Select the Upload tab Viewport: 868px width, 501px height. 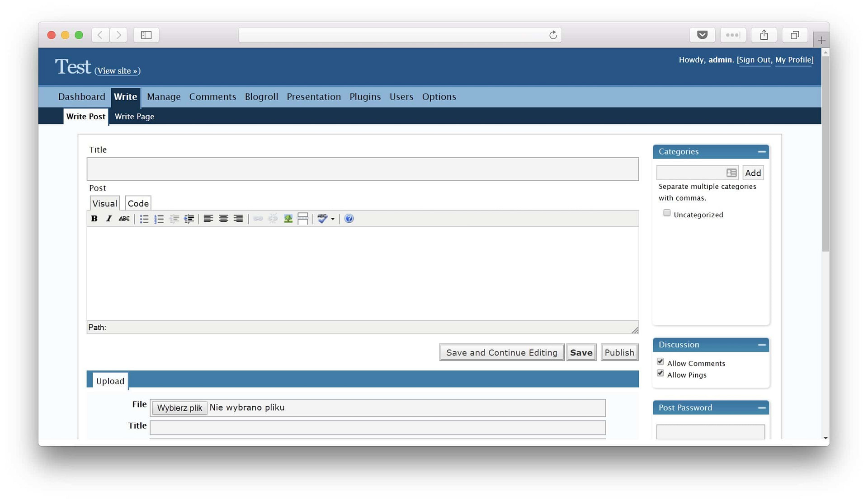coord(110,381)
